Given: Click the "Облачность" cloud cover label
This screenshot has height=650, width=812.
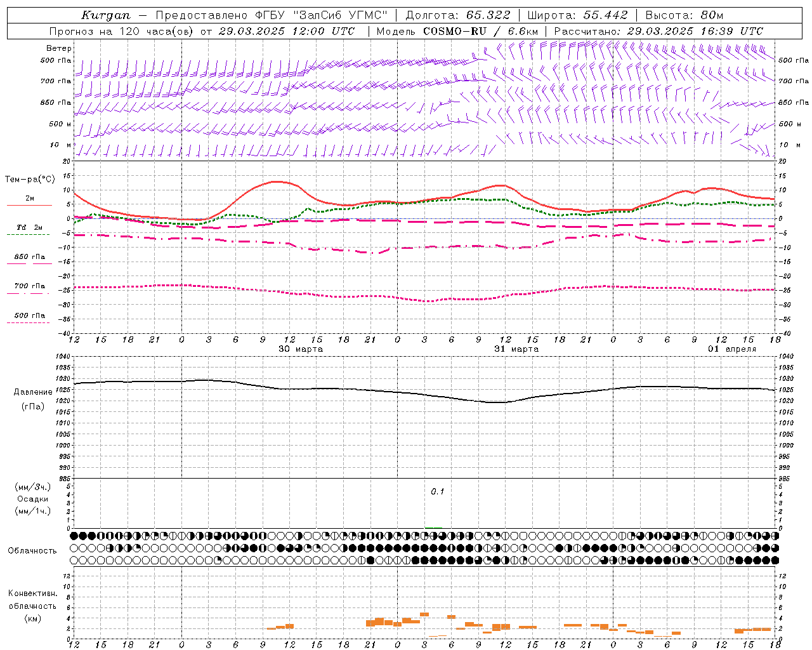Looking at the screenshot, I should coord(32,551).
